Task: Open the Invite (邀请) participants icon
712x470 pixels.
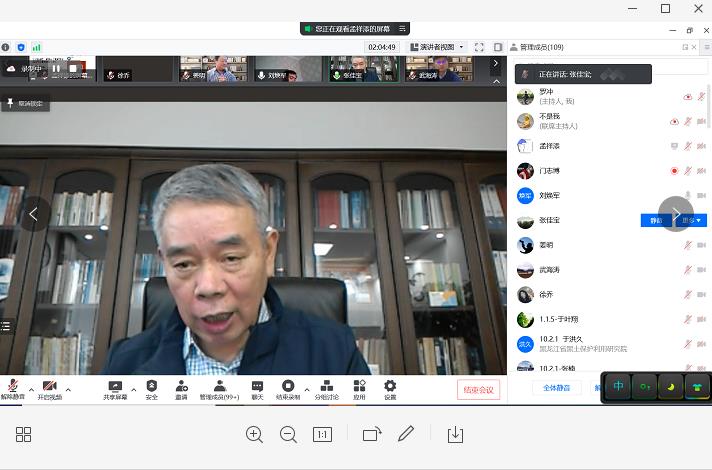Action: (x=181, y=386)
